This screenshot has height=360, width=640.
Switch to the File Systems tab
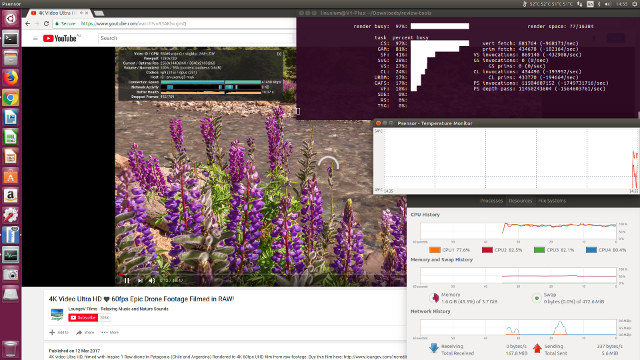point(551,201)
